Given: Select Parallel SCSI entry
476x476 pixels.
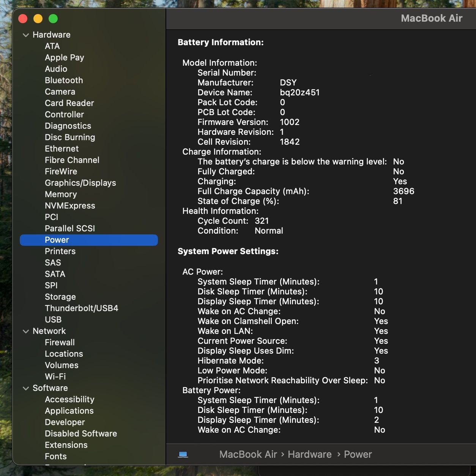Looking at the screenshot, I should click(70, 229).
